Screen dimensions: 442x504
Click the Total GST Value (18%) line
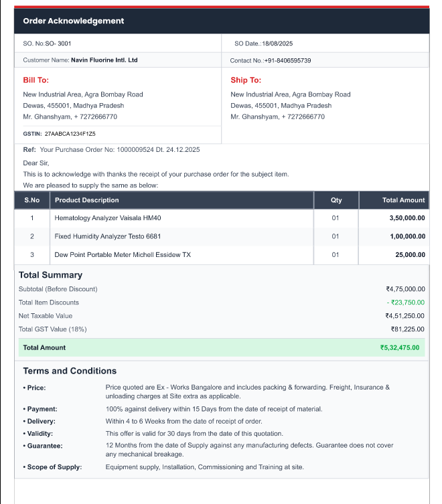pyautogui.click(x=222, y=329)
